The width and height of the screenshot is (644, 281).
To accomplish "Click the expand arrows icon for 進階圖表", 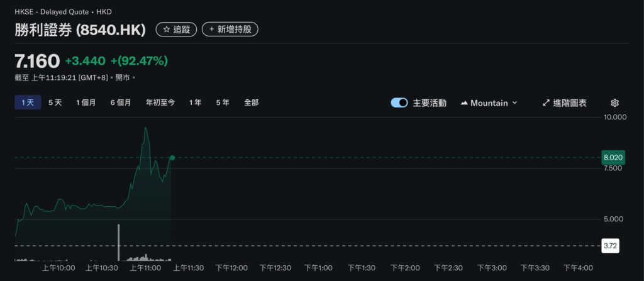I will (546, 102).
